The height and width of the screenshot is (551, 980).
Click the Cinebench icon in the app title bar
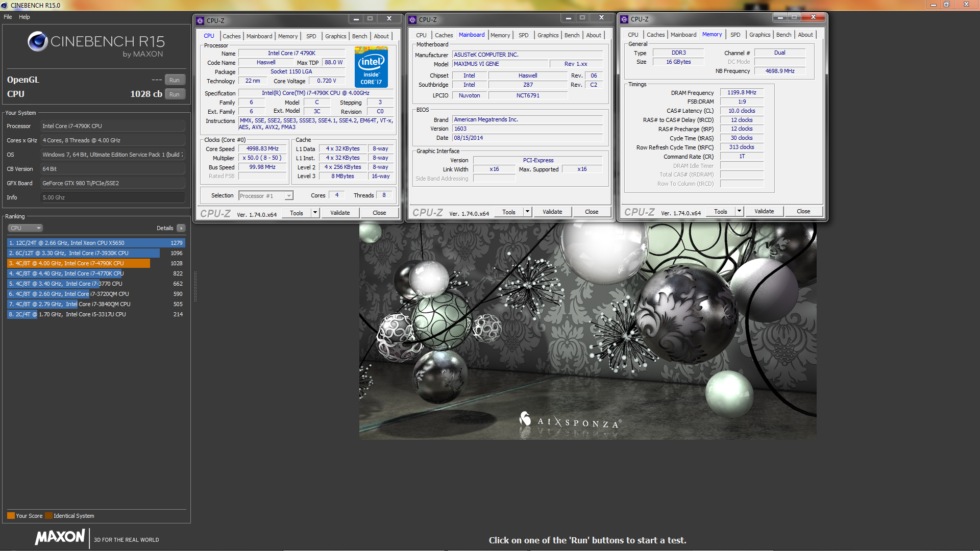coord(5,5)
